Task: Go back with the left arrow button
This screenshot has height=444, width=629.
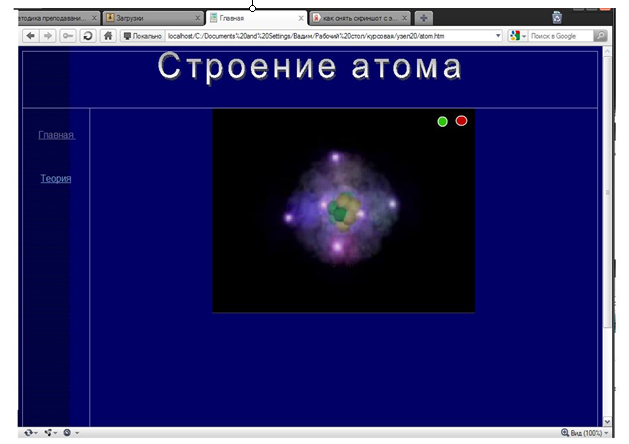Action: tap(30, 36)
